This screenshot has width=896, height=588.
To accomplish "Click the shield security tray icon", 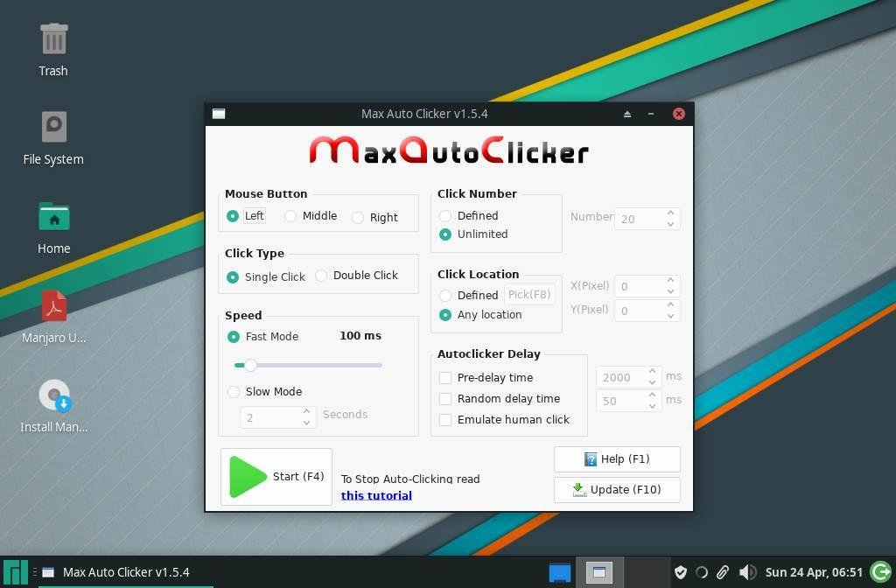I will (680, 572).
